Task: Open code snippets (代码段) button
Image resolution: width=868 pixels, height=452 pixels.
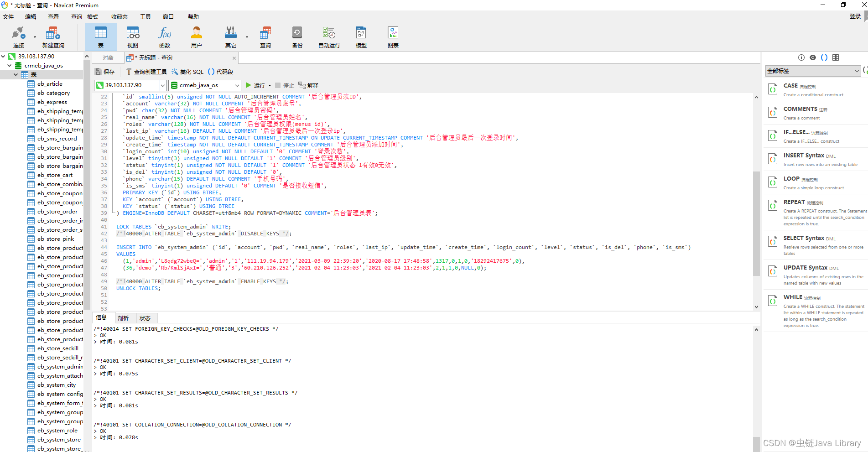Action: [x=220, y=72]
